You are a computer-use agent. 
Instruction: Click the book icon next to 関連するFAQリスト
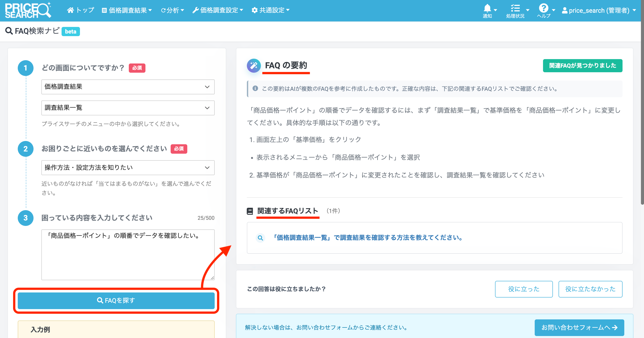[250, 211]
